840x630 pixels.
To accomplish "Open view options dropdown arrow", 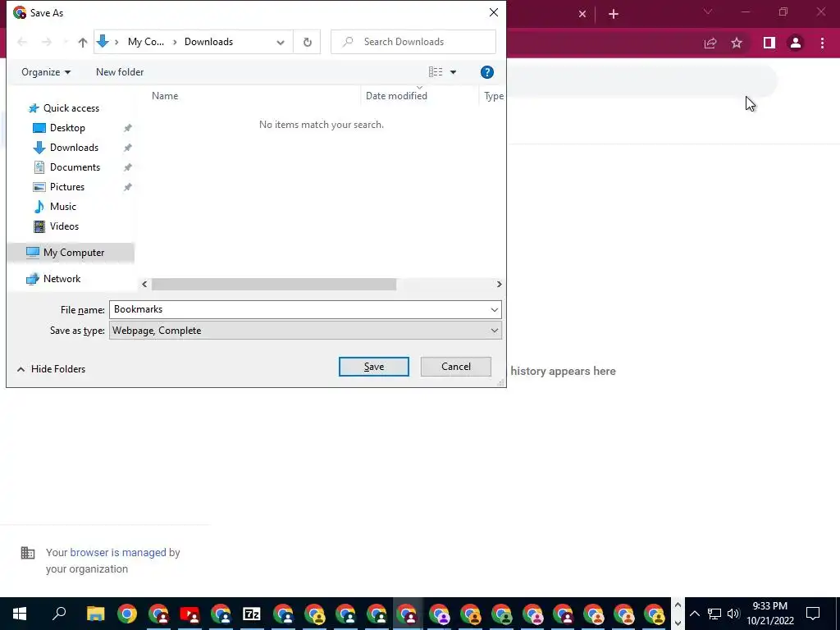I will (453, 72).
